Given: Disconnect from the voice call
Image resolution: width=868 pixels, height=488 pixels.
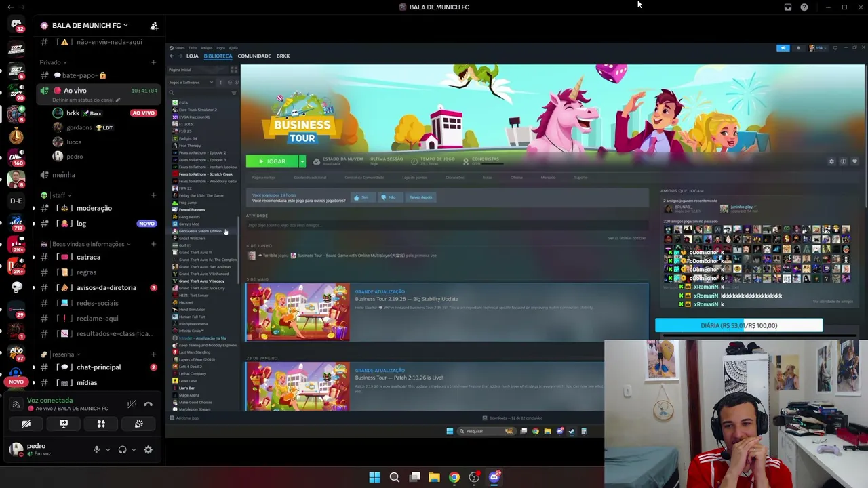Looking at the screenshot, I should [149, 405].
